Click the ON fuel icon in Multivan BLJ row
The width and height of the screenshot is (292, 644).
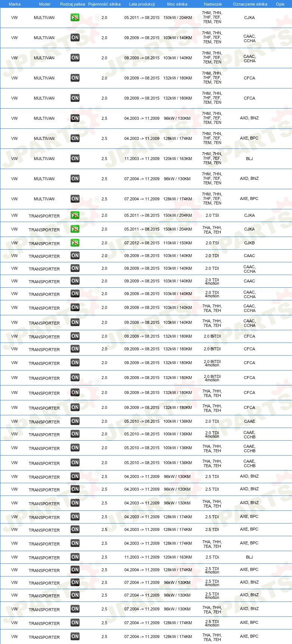tap(75, 159)
